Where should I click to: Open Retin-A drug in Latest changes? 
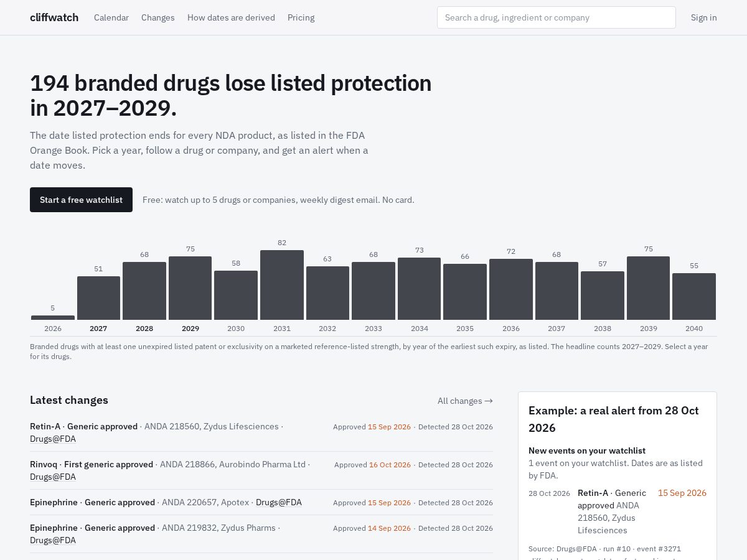pyautogui.click(x=45, y=426)
